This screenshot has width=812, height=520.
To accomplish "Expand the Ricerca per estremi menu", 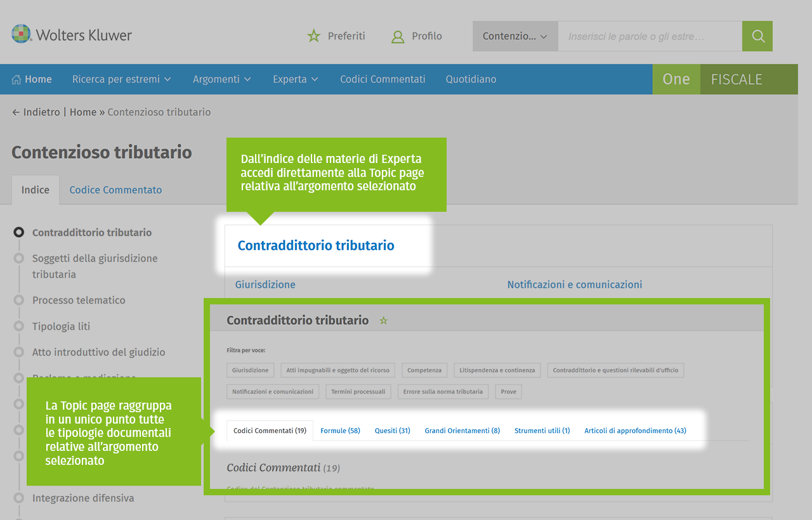I will tap(121, 79).
